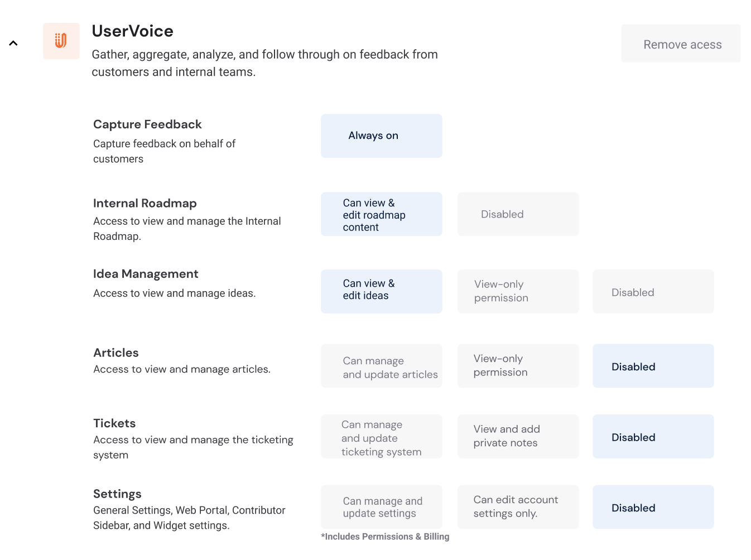Click 'Access to view and manage the ticketing system'
The width and height of the screenshot is (751, 560).
pos(193,447)
